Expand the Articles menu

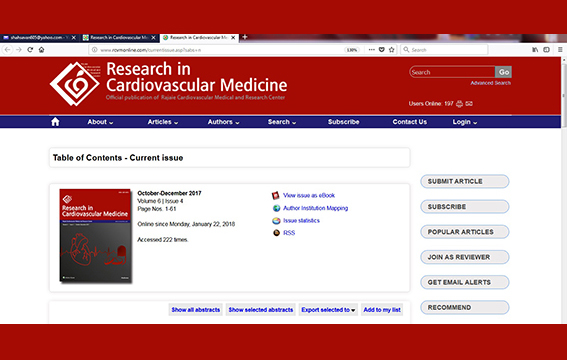click(162, 122)
